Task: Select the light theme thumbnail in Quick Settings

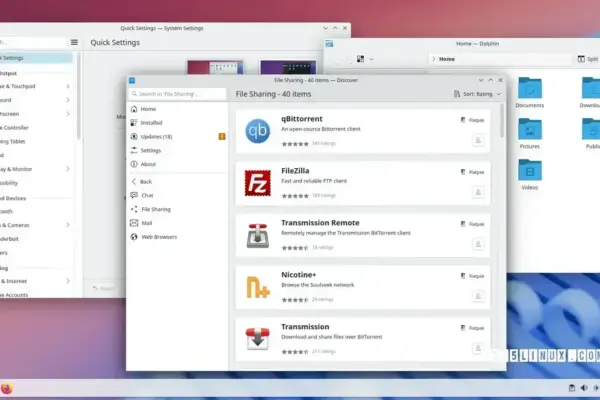Action: coord(215,68)
